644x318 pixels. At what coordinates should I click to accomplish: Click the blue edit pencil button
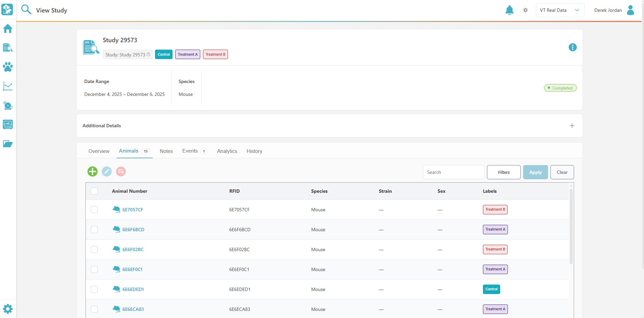tap(107, 171)
